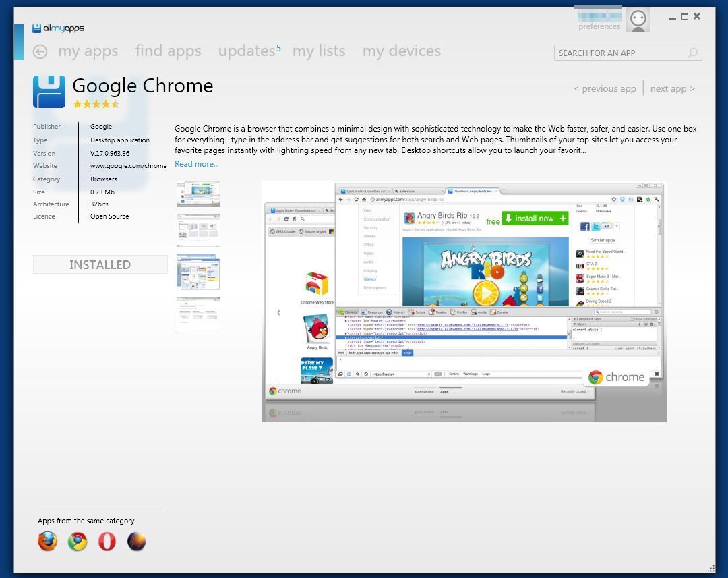Click the 'Desktop application' type value
The image size is (728, 578).
120,140
